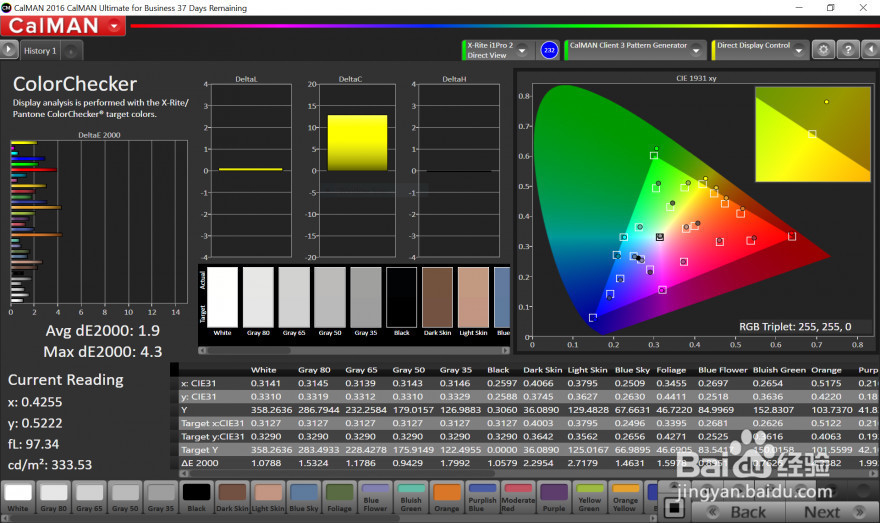The height and width of the screenshot is (523, 880).
Task: Click the help question mark icon
Action: click(848, 50)
